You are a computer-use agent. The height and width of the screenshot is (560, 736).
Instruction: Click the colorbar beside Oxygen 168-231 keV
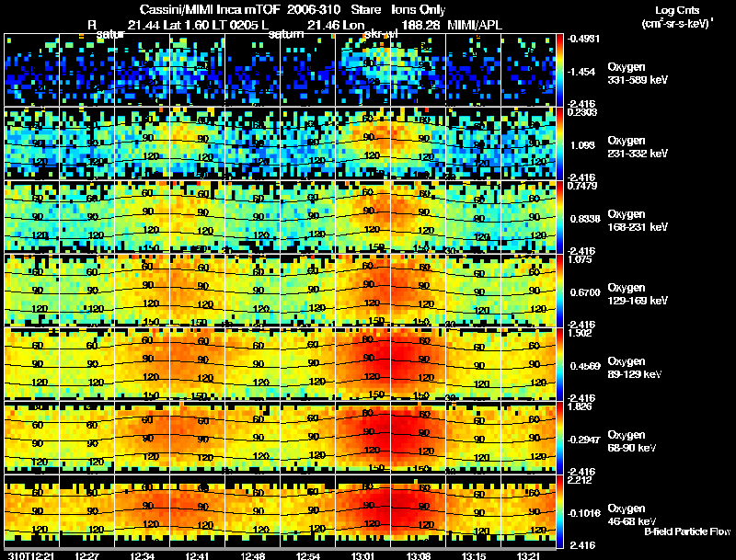(x=560, y=217)
